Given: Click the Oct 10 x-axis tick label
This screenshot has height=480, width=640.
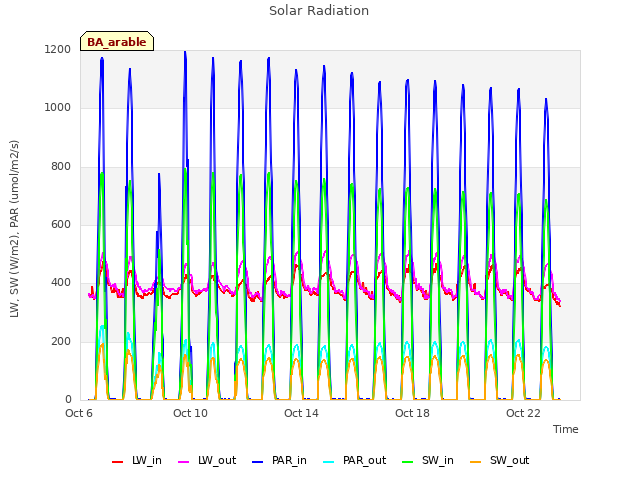Looking at the screenshot, I should [x=190, y=413].
